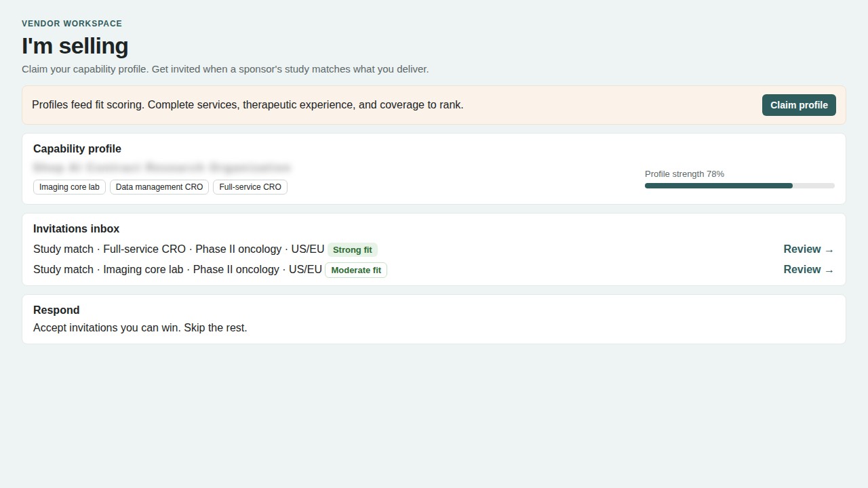Select the Data management CRO tag

click(159, 187)
